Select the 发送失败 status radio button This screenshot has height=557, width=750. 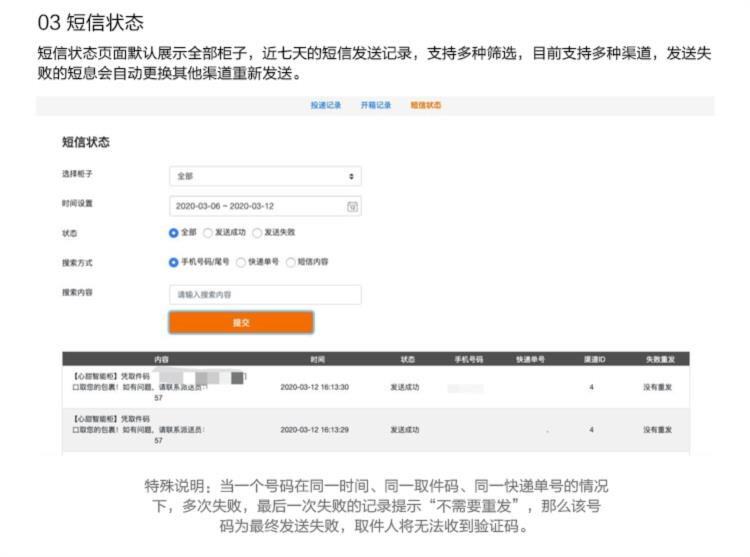click(x=257, y=232)
